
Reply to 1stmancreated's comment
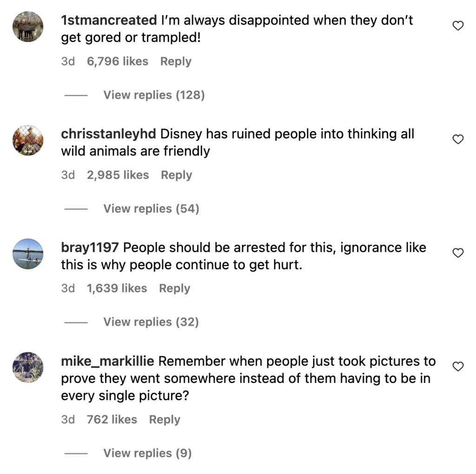coord(176,61)
